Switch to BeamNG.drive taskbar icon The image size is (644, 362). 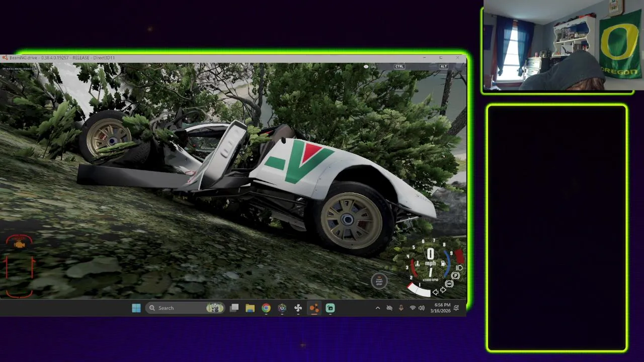pyautogui.click(x=314, y=308)
